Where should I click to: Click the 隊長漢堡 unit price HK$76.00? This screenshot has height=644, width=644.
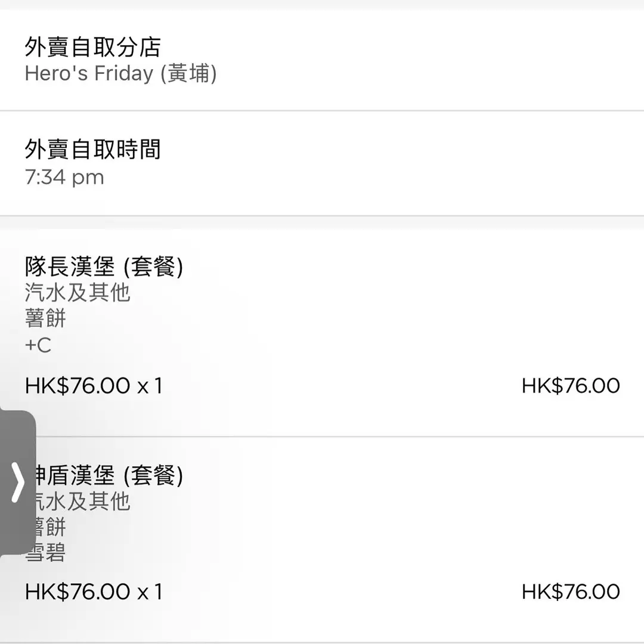click(78, 386)
